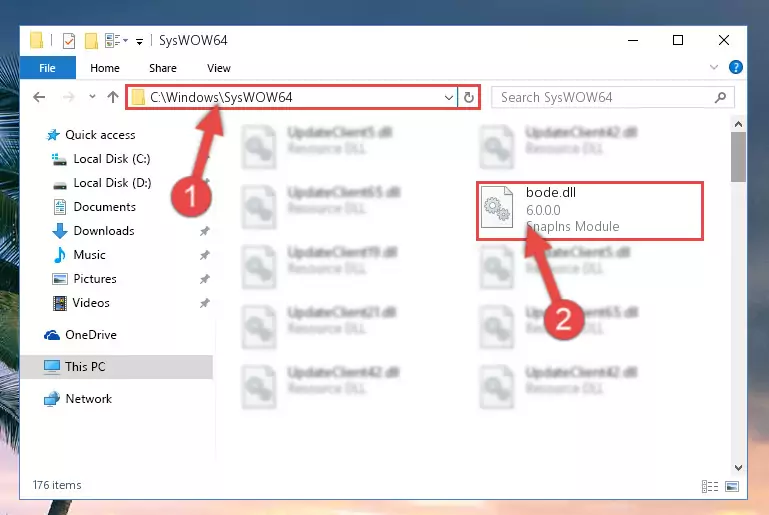Click the folder icon in title bar
769x515 pixels.
(x=37, y=40)
